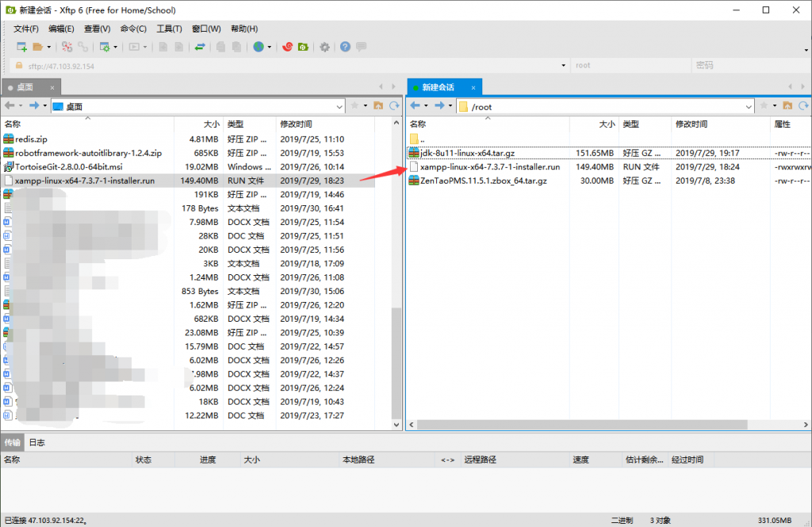This screenshot has width=812, height=527.
Task: Sort local pane by 名称 column
Action: tap(87, 124)
